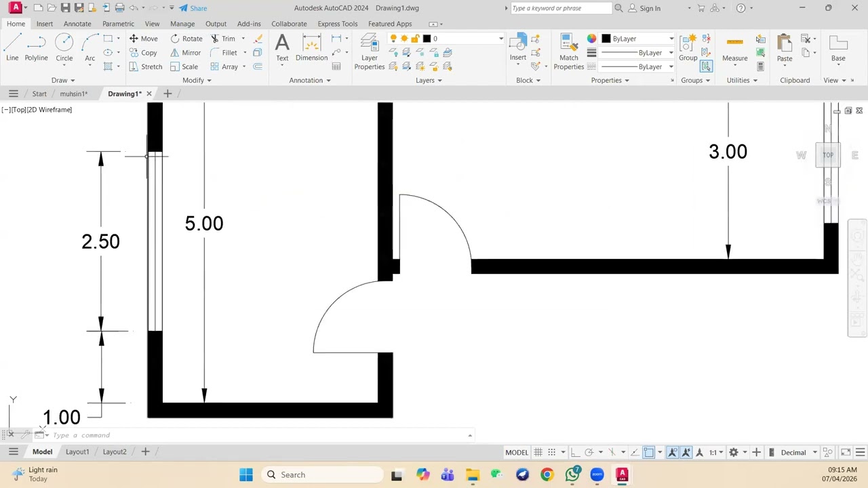The image size is (868, 488).
Task: Click the Group tool
Action: (x=688, y=47)
